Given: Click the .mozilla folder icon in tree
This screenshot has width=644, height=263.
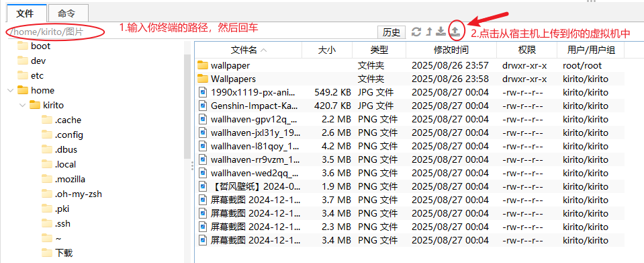Looking at the screenshot, I should pyautogui.click(x=47, y=179).
